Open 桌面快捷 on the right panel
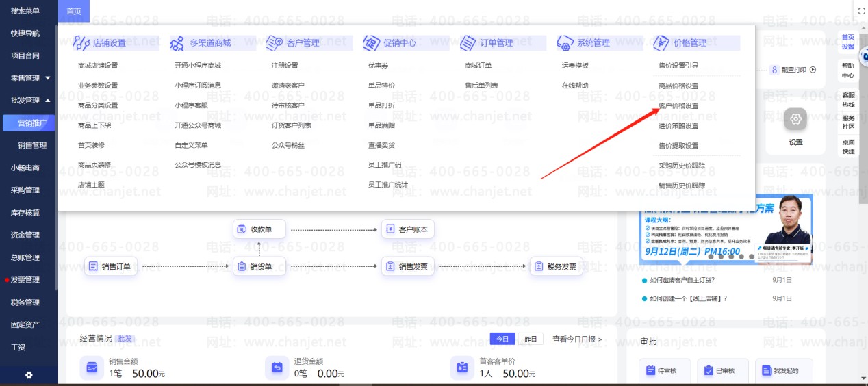868x386 pixels. tap(848, 146)
